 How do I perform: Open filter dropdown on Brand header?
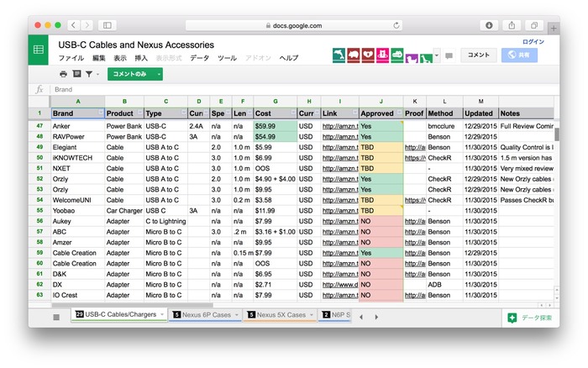(x=101, y=113)
